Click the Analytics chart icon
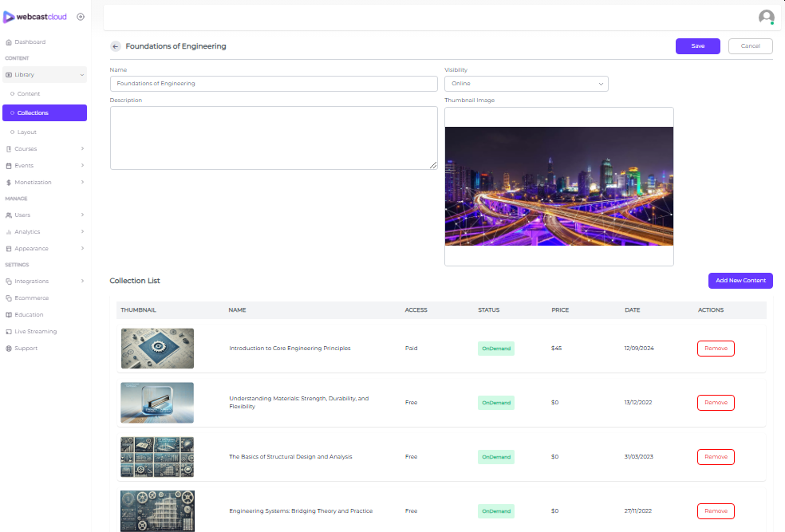This screenshot has width=785, height=532. 10,231
